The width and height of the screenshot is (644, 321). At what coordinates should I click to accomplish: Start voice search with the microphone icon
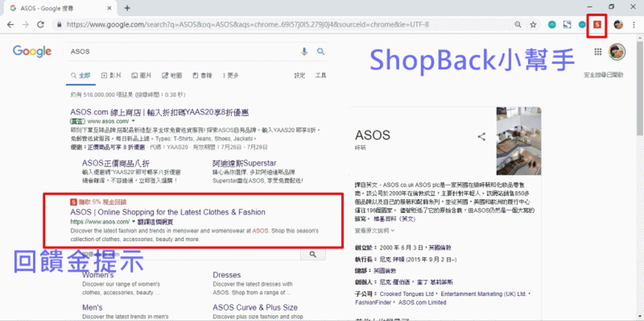tap(304, 52)
